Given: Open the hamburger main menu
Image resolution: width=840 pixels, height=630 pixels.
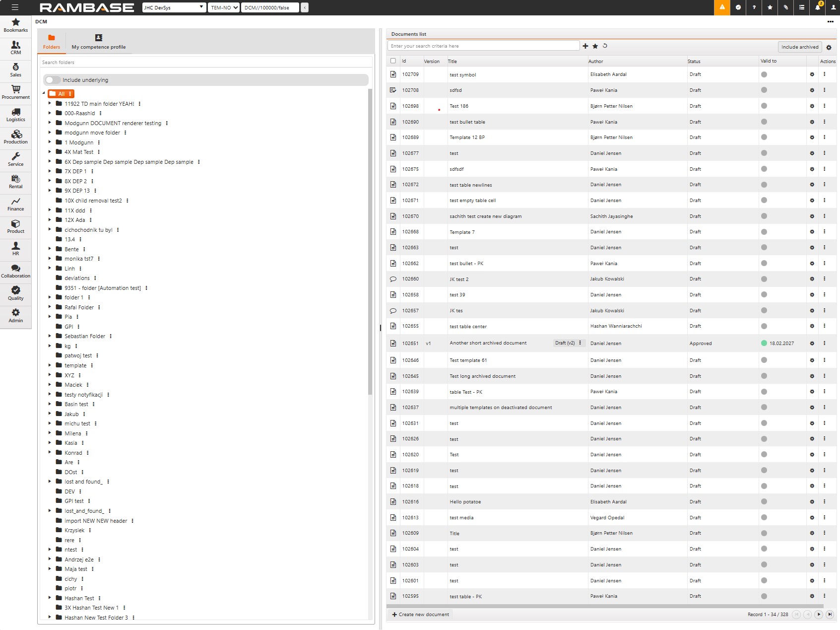Looking at the screenshot, I should pos(15,7).
